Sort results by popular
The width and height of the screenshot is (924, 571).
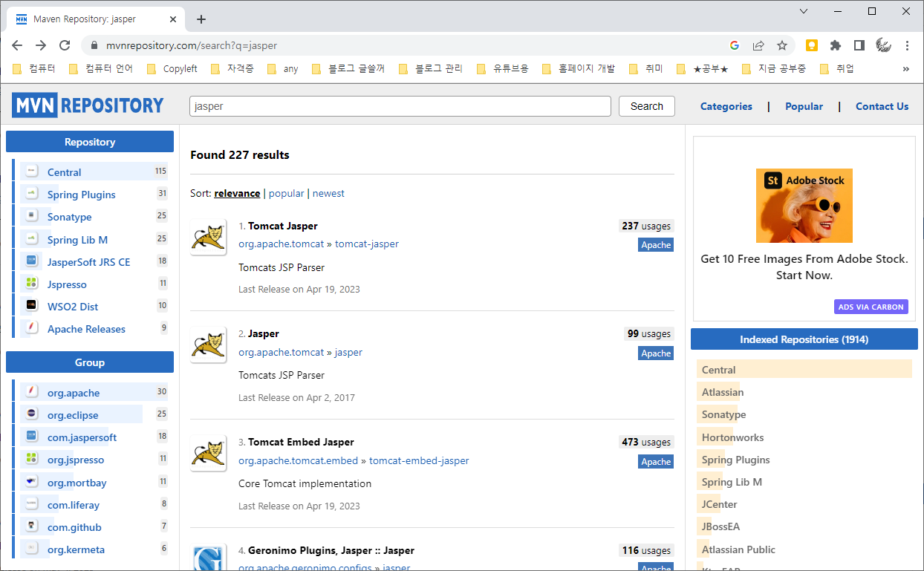coord(286,193)
